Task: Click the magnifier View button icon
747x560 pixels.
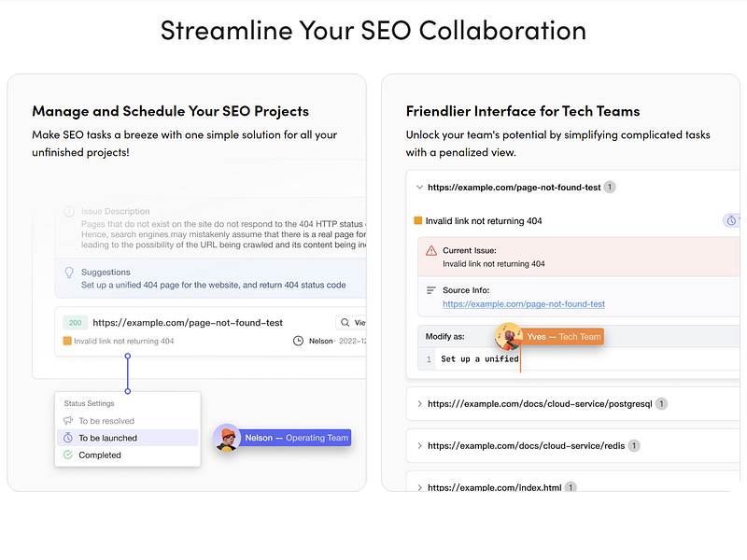Action: [345, 323]
